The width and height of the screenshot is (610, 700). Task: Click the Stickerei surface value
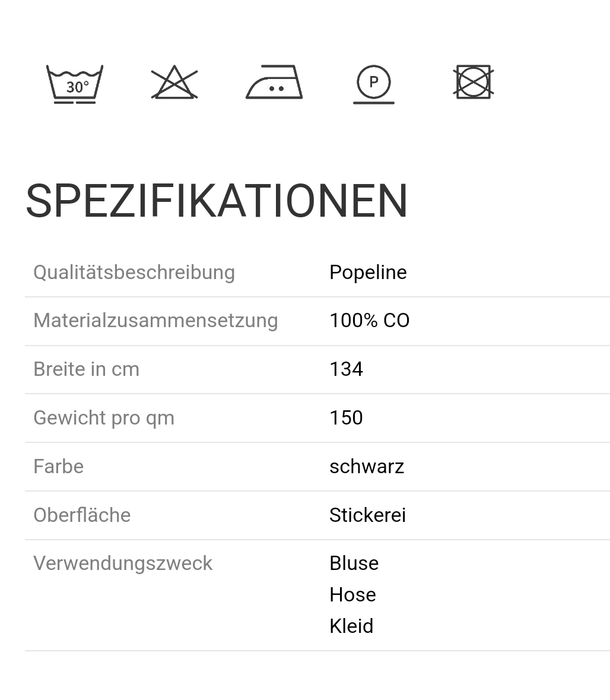coord(367,515)
